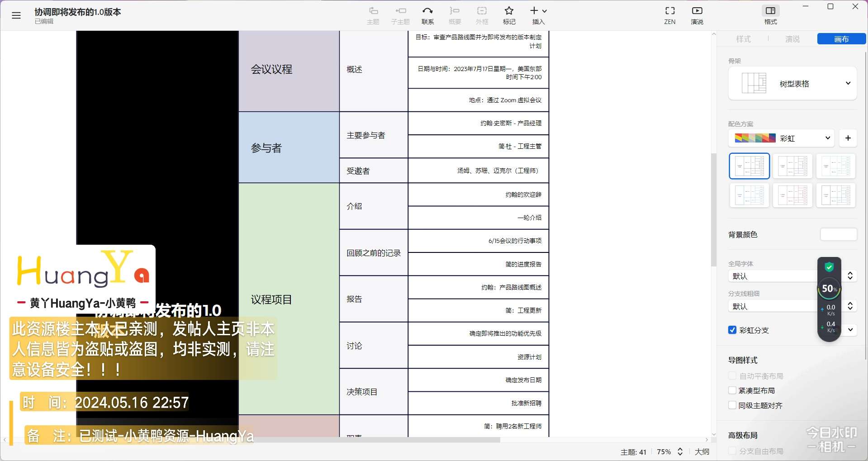Toggle 分支自由布局 checkbox
This screenshot has width=868, height=461.
tap(732, 451)
